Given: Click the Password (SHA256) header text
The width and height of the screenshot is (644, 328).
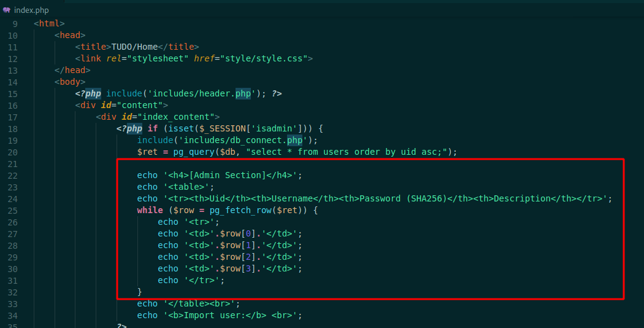Looking at the screenshot, I should click(403, 199).
